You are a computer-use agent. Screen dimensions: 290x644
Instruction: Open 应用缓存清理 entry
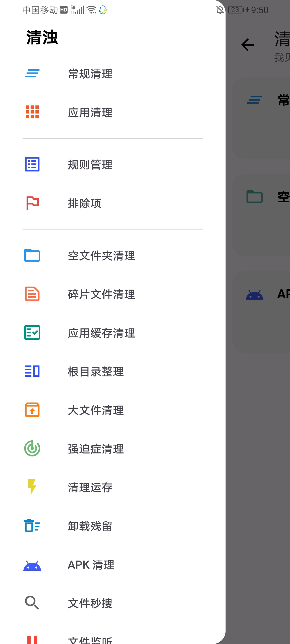tap(113, 333)
